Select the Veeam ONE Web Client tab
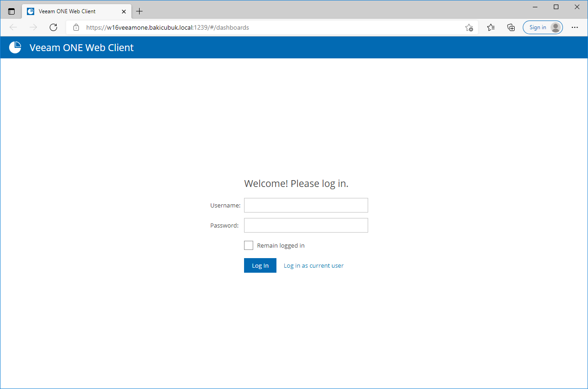This screenshot has width=588, height=389. click(x=77, y=11)
